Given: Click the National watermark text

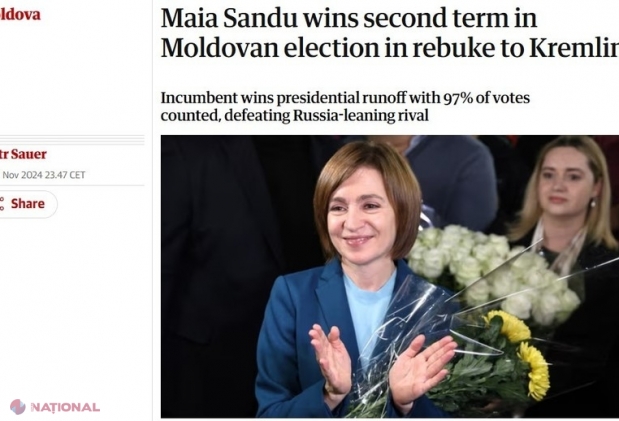Looking at the screenshot, I should [x=65, y=407].
